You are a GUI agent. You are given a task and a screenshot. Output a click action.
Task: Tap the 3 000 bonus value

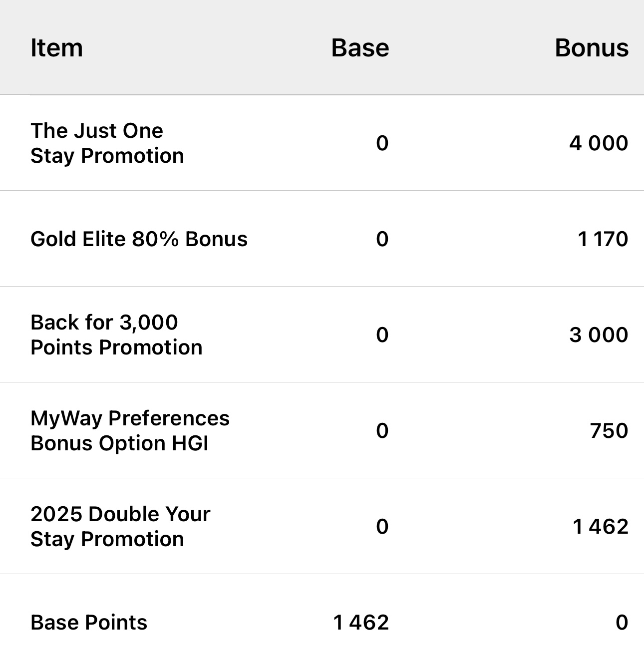599,335
